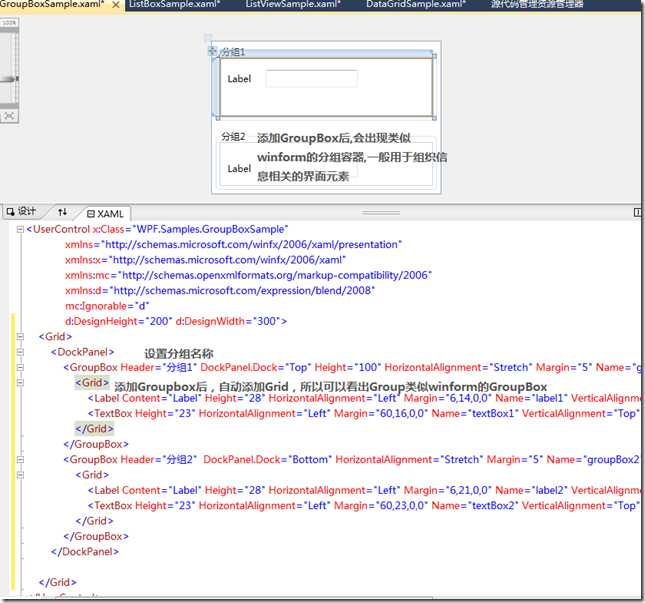Click the Height="100" attribute of 分组1
645x603 pixels.
pyautogui.click(x=348, y=367)
